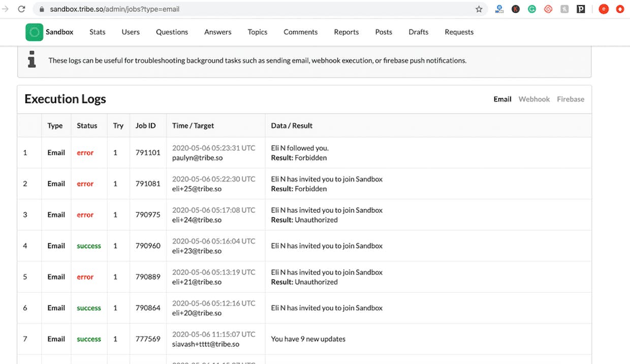This screenshot has width=630, height=364.
Task: Open the Reports section
Action: tap(346, 32)
